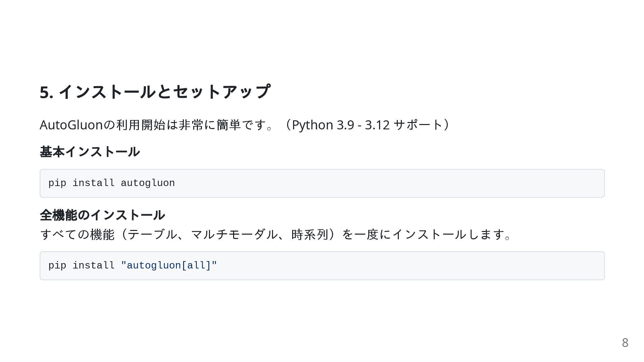Click install in the first code block
The width and height of the screenshot is (644, 362).
[x=94, y=183]
